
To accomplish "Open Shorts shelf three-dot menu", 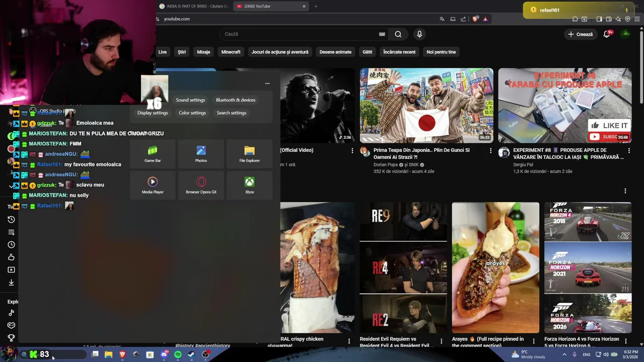I will tap(625, 191).
